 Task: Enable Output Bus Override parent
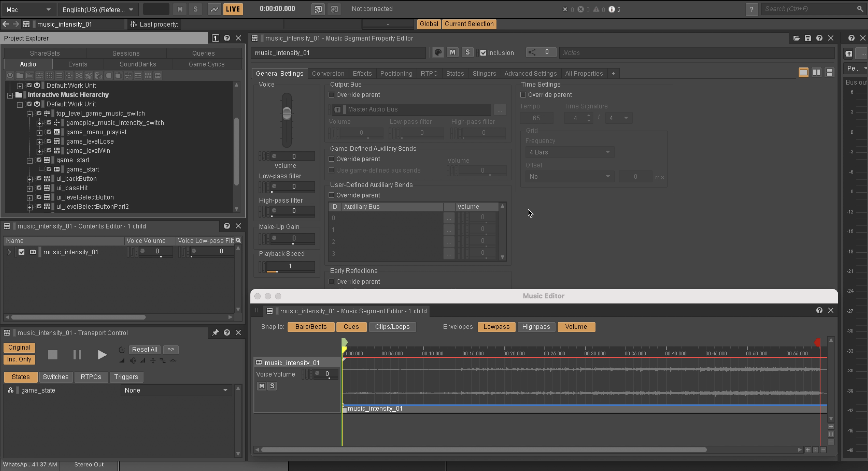tap(331, 95)
